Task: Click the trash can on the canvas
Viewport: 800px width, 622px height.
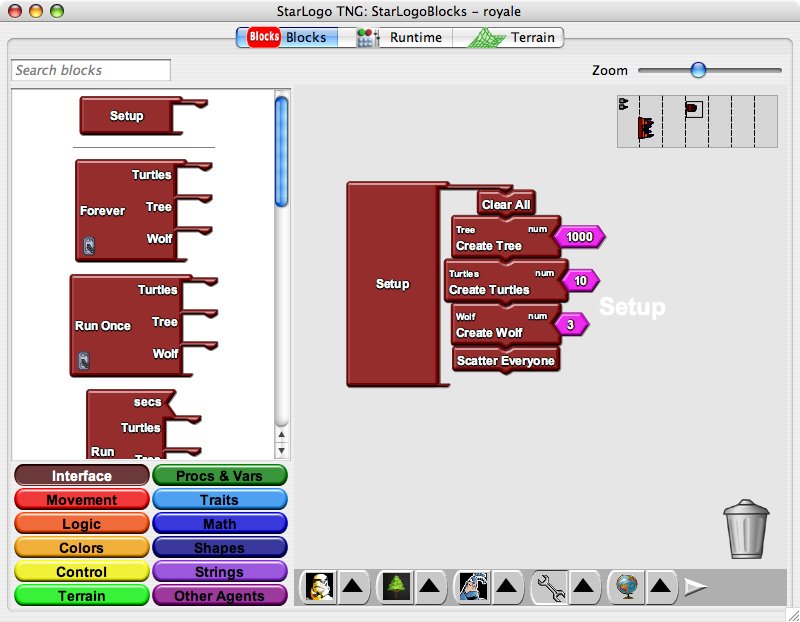Action: point(746,529)
